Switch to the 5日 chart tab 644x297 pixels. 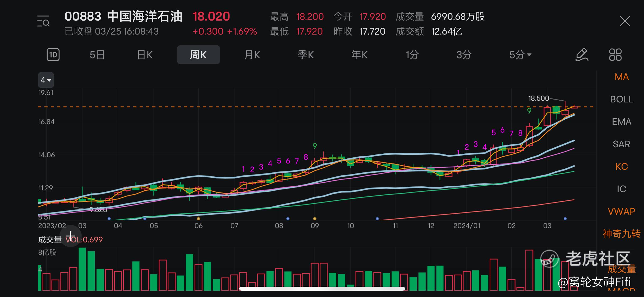97,55
